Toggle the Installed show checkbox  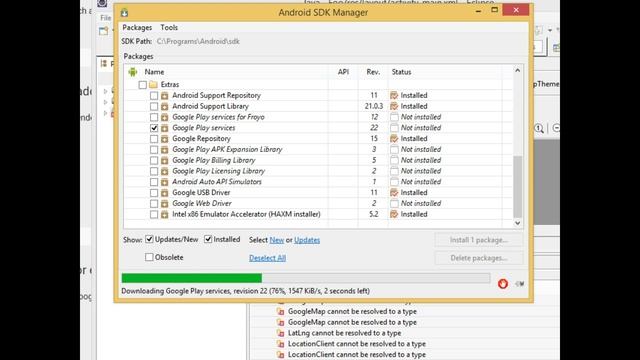tap(208, 239)
